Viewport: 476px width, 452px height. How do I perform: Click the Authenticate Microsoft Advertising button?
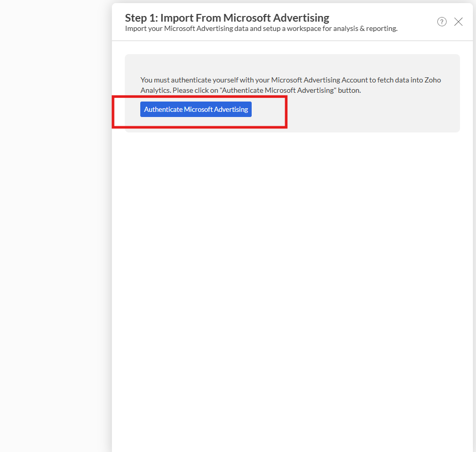[x=196, y=109]
